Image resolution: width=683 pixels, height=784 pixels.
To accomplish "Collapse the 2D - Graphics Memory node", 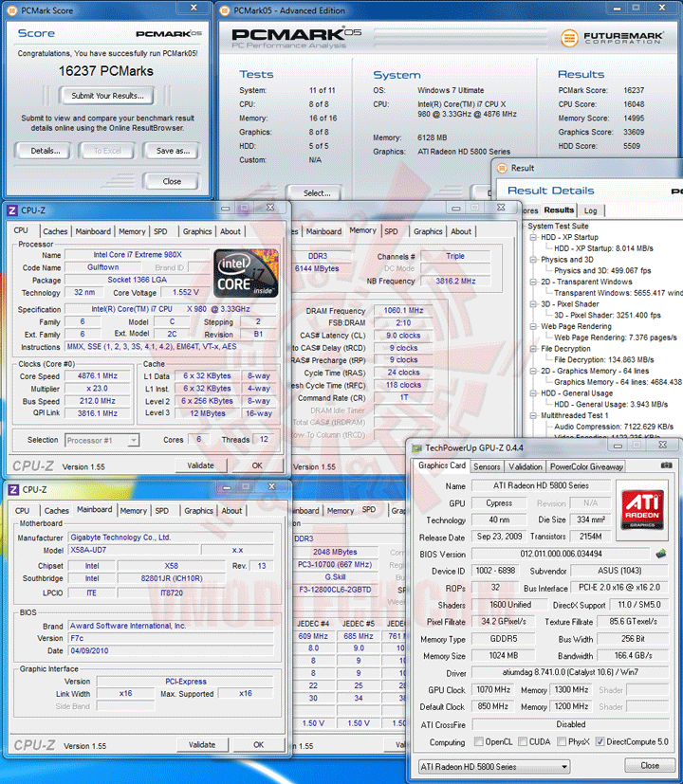I will (533, 371).
